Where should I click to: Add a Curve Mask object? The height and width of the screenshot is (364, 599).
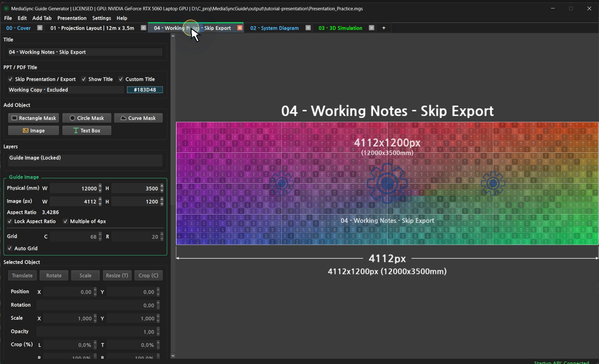coord(138,118)
